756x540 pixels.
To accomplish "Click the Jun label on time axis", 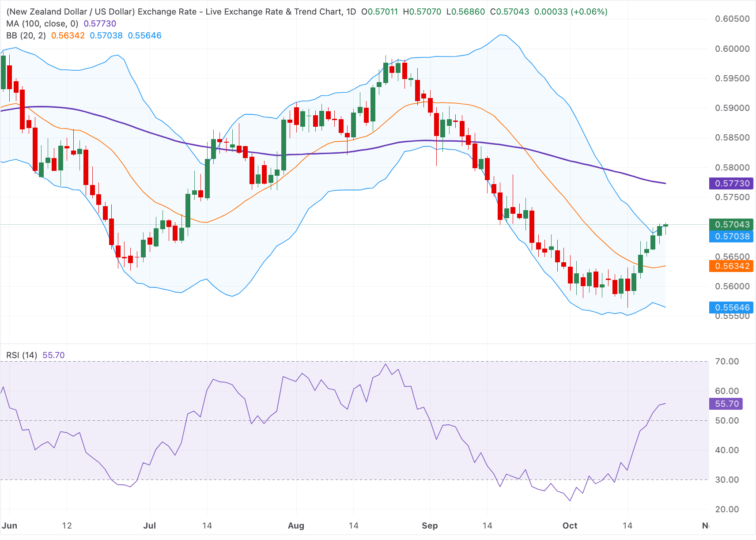I will (x=9, y=525).
